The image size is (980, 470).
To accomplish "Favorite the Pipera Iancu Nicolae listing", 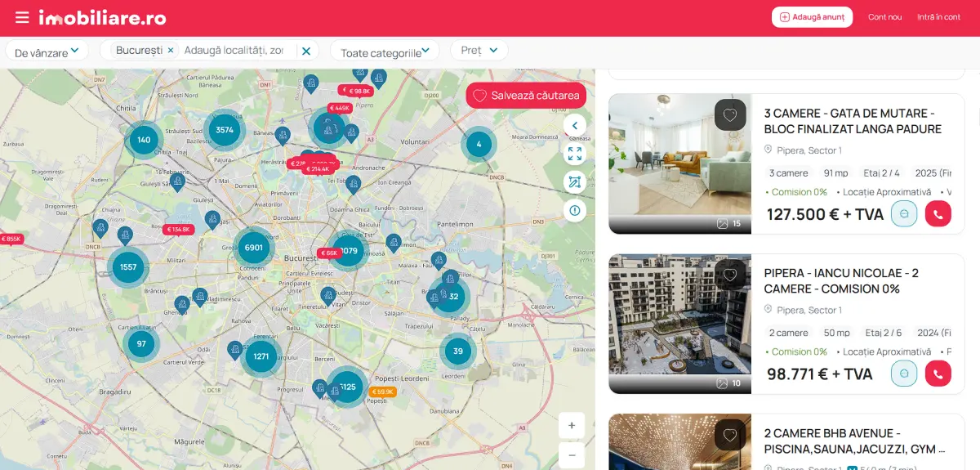I will tap(730, 275).
